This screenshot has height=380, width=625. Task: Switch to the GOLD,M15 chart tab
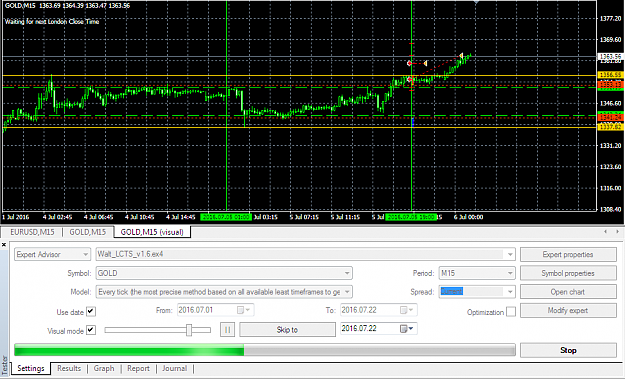coord(88,232)
